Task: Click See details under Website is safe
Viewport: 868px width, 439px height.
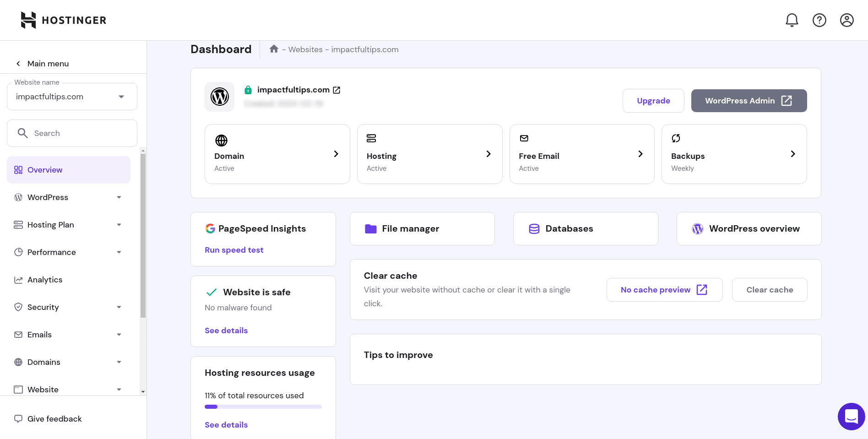Action: pos(226,331)
